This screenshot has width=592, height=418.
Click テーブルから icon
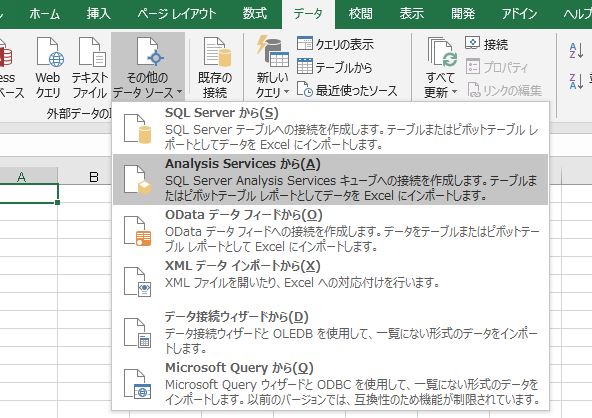(x=305, y=66)
